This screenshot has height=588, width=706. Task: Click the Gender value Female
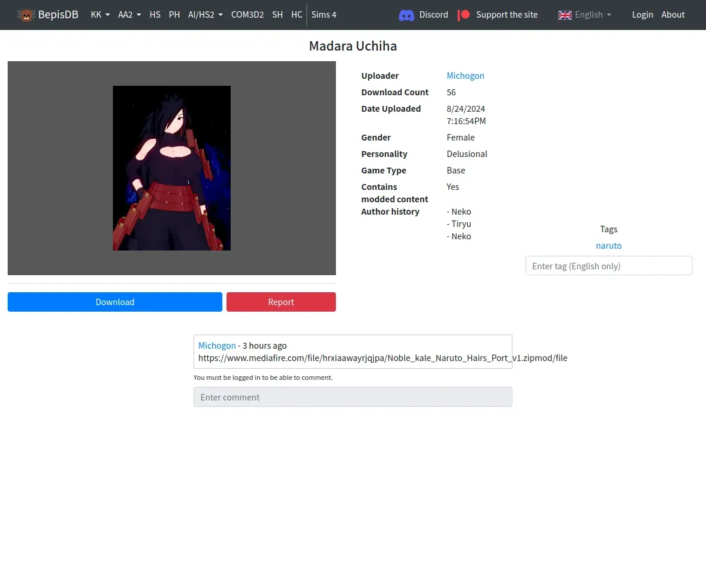click(461, 138)
